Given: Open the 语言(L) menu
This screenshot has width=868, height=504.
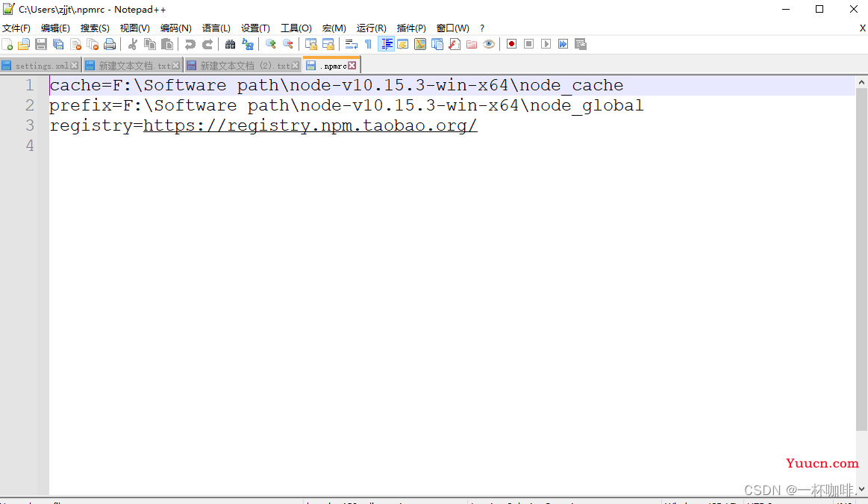Looking at the screenshot, I should coord(216,28).
